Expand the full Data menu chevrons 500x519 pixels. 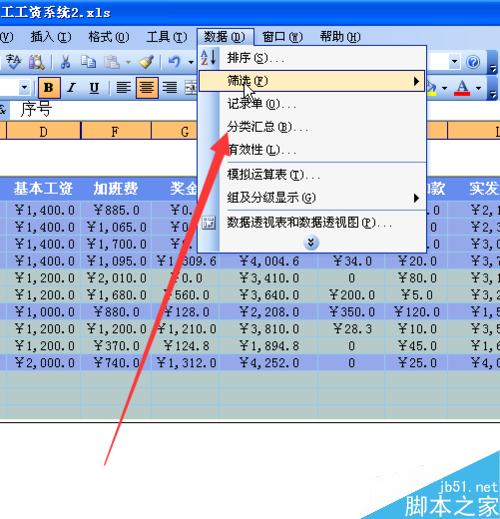[311, 243]
